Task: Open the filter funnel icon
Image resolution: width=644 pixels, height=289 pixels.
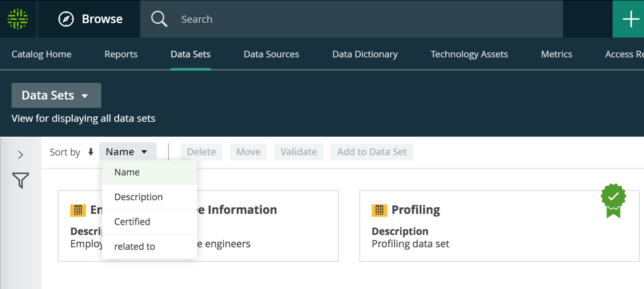Action: click(x=20, y=181)
